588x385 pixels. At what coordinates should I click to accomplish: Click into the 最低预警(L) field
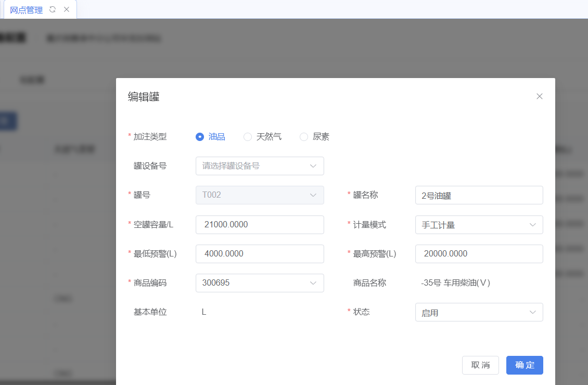click(x=259, y=254)
